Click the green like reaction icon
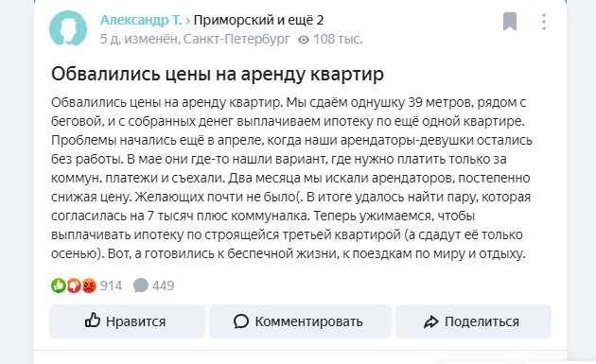This screenshot has width=596, height=364. pyautogui.click(x=58, y=286)
